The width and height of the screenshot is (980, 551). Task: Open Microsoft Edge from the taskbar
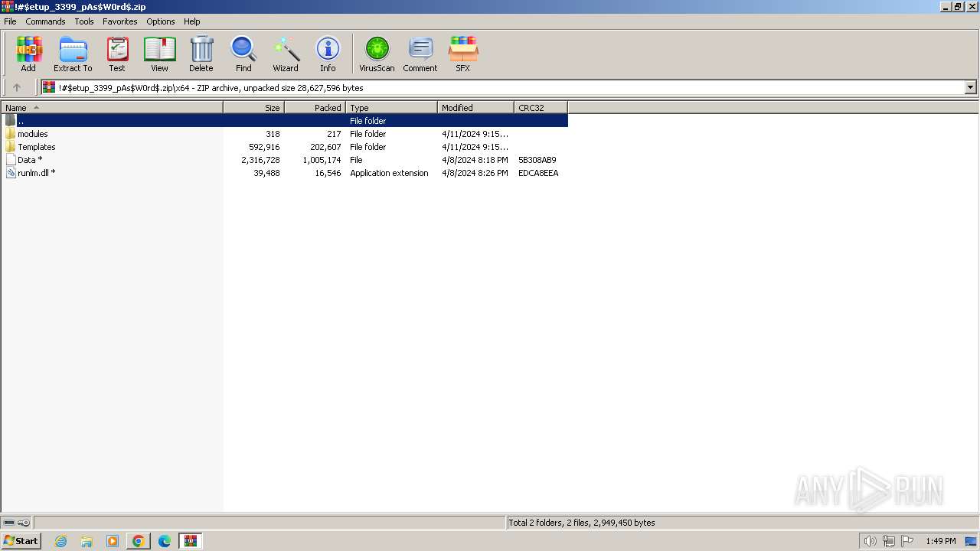click(165, 541)
